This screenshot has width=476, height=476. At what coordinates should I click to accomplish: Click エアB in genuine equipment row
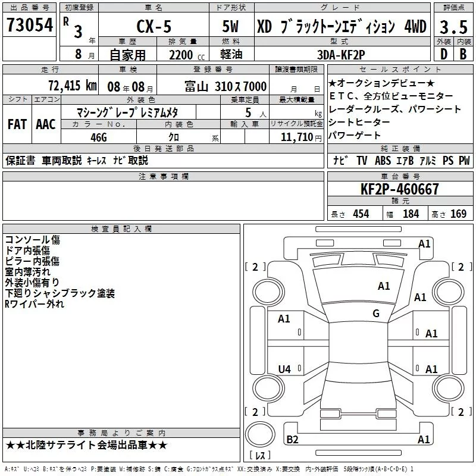tap(405, 161)
